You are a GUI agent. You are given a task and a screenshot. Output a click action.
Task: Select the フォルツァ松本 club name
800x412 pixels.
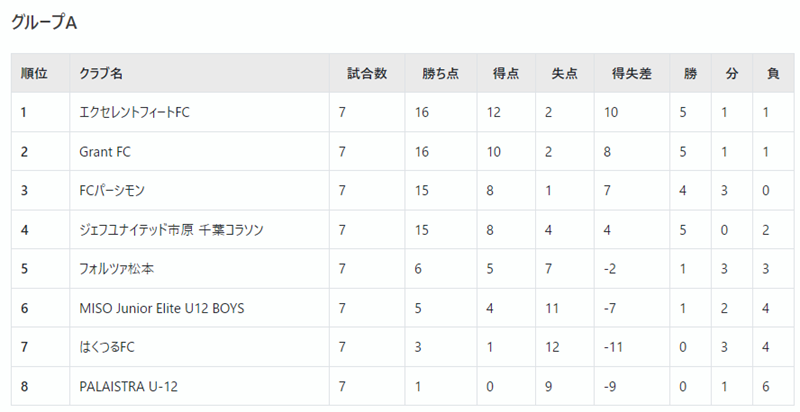pyautogui.click(x=116, y=269)
